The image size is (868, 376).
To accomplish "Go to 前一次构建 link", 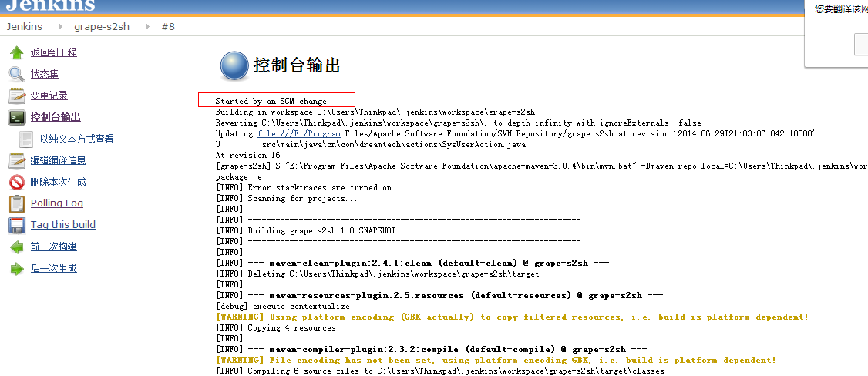I will tap(54, 247).
